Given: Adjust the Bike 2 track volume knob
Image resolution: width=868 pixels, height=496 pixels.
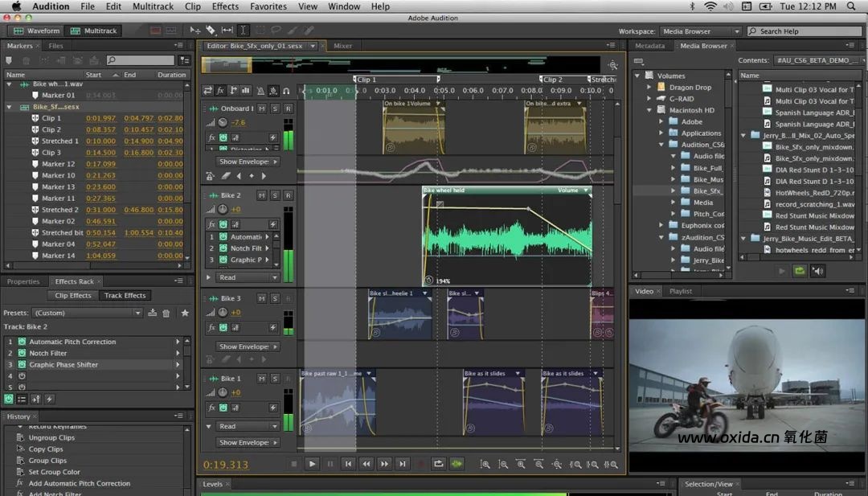Looking at the screenshot, I should [x=223, y=209].
